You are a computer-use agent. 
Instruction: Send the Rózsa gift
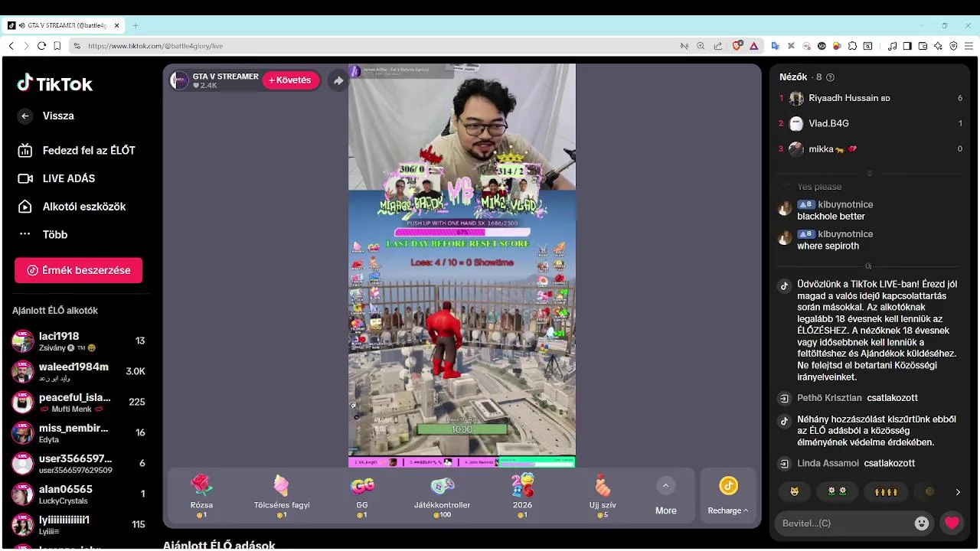tap(201, 496)
